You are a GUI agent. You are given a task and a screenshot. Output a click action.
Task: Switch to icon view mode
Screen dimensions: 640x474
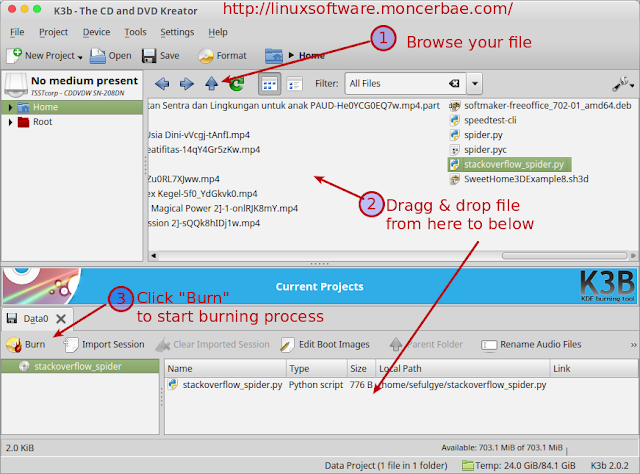269,84
